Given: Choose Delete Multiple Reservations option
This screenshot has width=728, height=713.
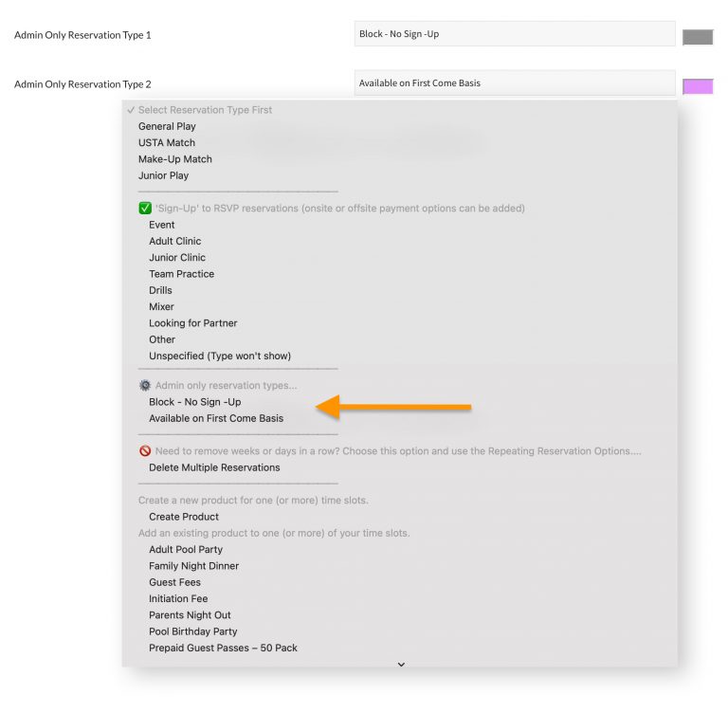Looking at the screenshot, I should pyautogui.click(x=214, y=467).
